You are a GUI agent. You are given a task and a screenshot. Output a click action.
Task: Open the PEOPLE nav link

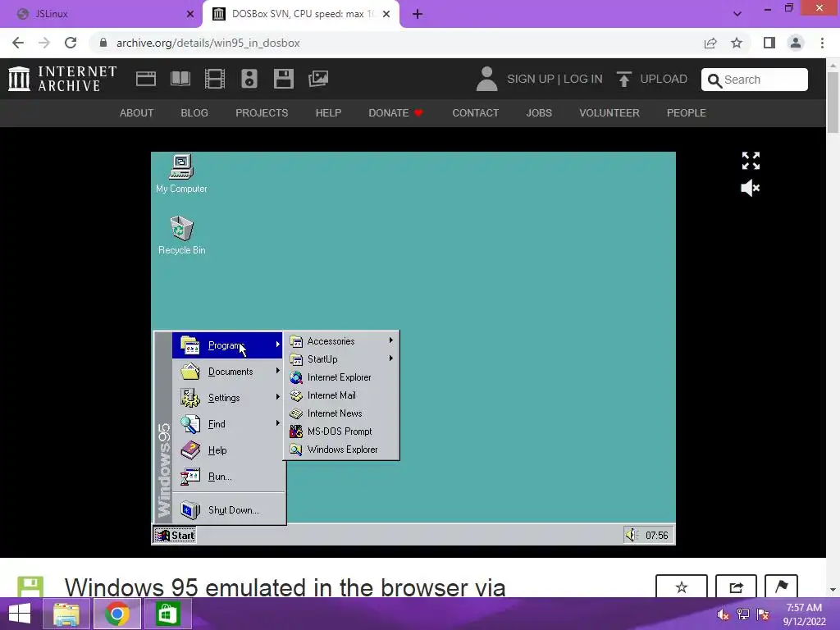click(x=687, y=113)
